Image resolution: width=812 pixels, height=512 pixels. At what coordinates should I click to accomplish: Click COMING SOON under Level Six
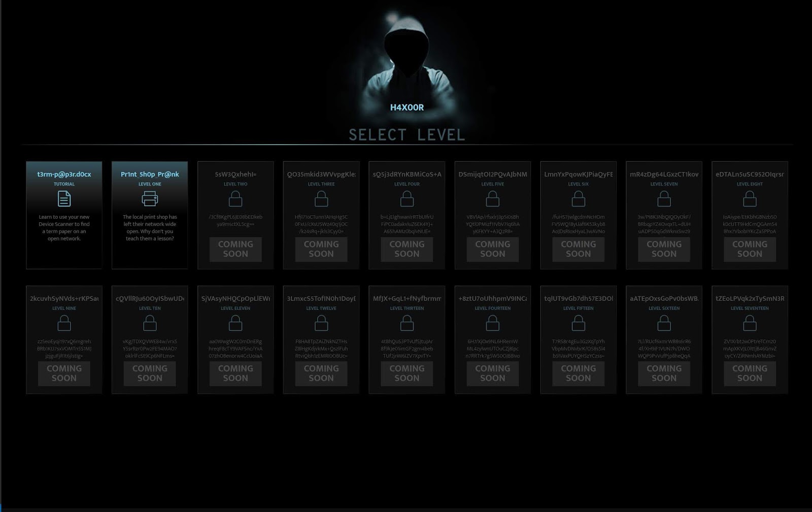click(x=578, y=249)
